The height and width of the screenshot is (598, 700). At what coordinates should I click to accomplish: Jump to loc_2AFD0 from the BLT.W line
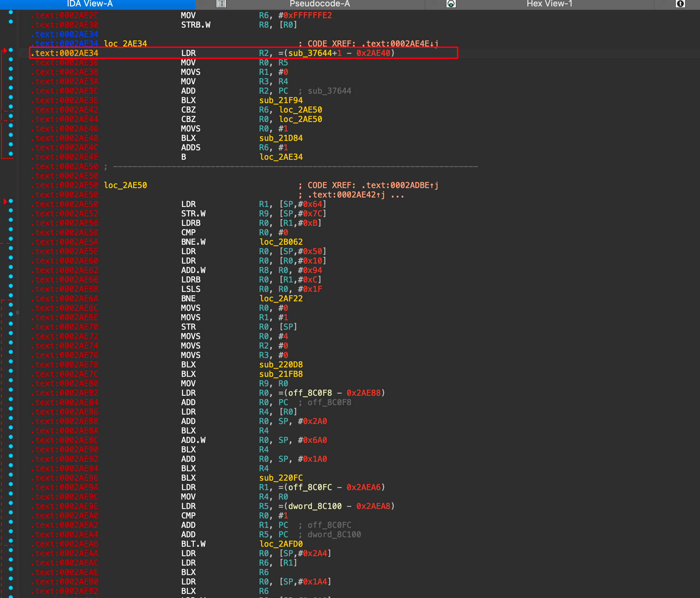tap(281, 544)
